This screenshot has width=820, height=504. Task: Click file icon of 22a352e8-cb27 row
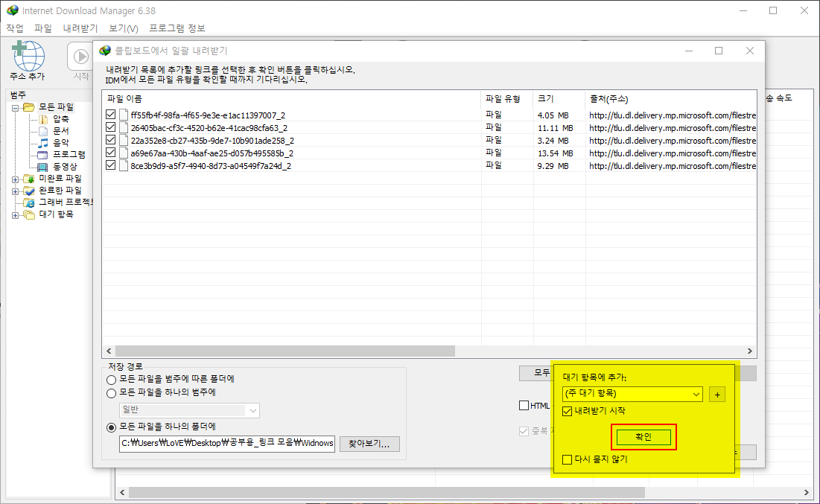point(124,140)
